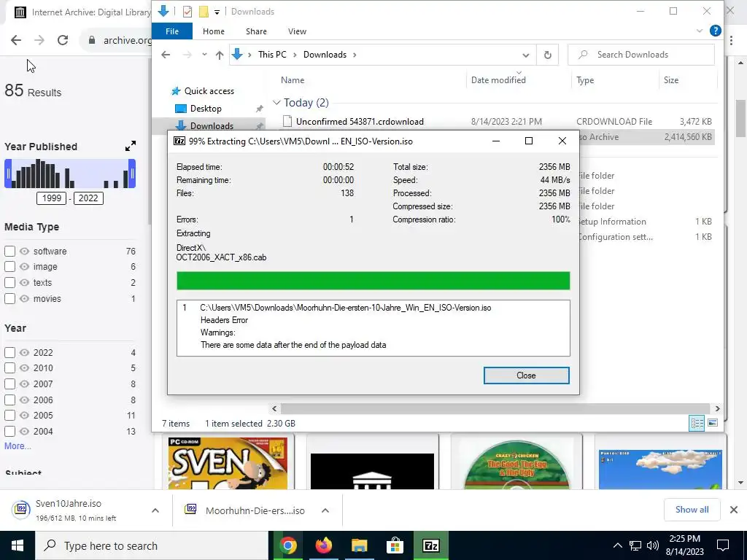
Task: Open the notification center icon
Action: click(723, 545)
